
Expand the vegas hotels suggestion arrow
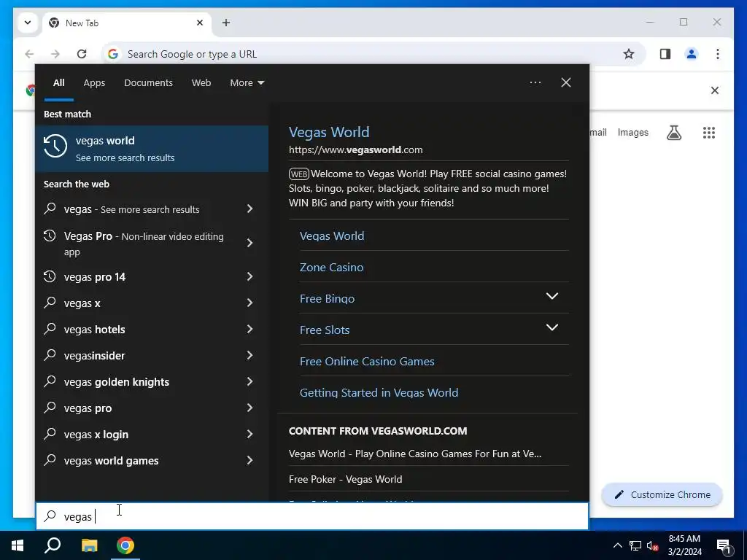[249, 329]
